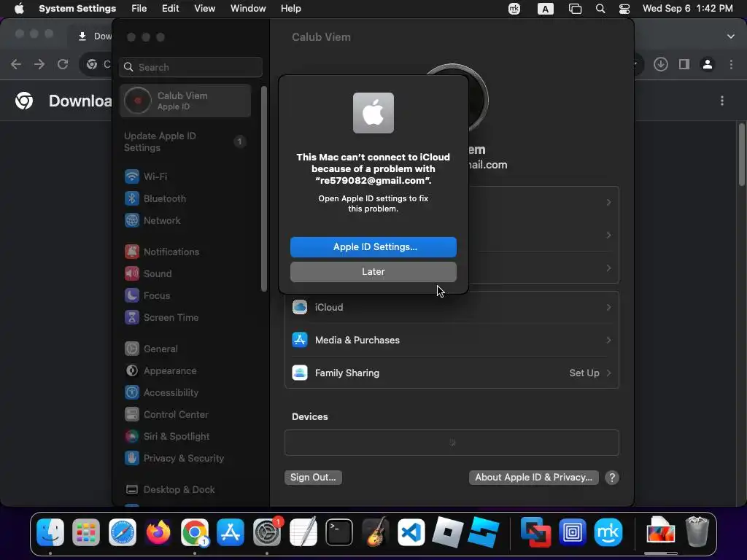This screenshot has height=560, width=747.
Task: Open the Help menu
Action: (290, 9)
